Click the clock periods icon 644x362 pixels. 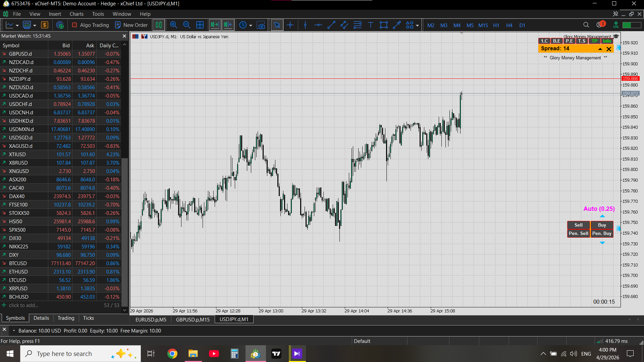(243, 25)
